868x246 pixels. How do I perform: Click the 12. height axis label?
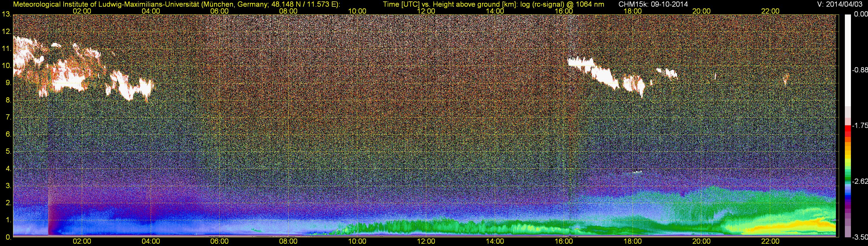coord(7,31)
